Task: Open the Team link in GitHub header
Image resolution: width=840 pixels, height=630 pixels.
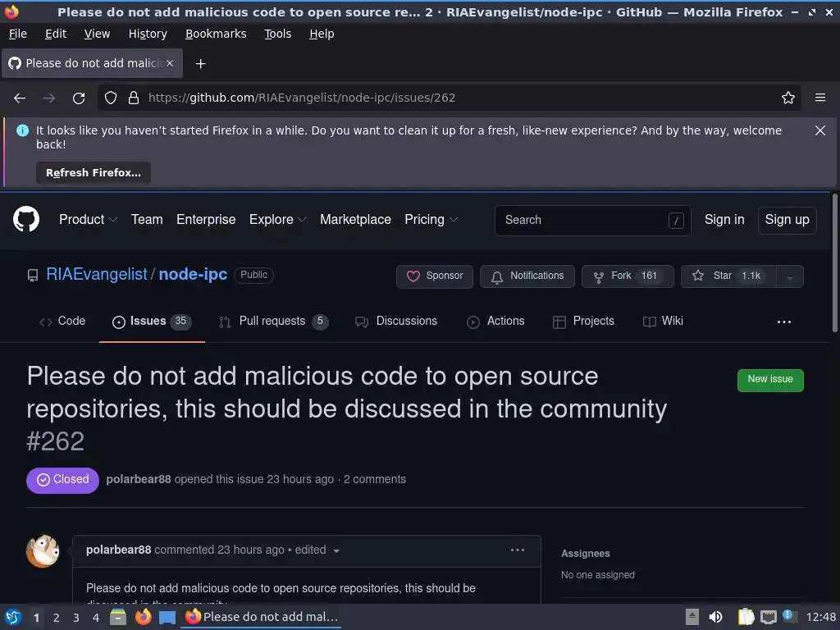Action: [x=147, y=220]
